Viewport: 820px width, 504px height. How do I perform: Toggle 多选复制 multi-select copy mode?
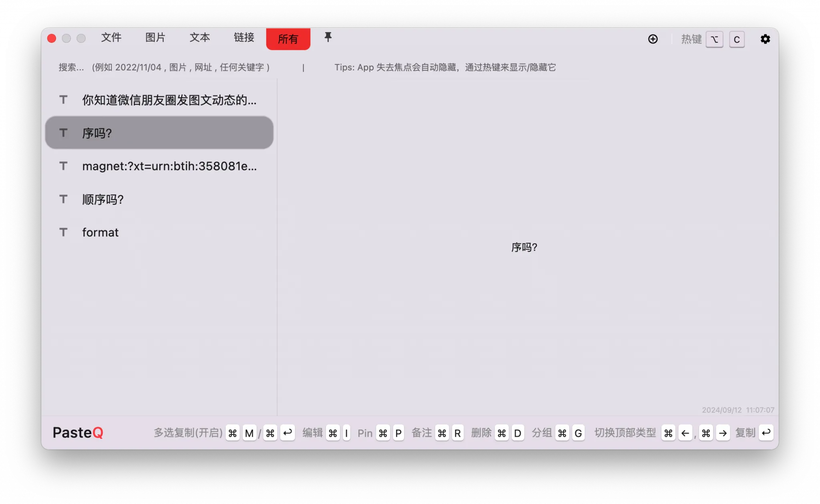pyautogui.click(x=187, y=432)
